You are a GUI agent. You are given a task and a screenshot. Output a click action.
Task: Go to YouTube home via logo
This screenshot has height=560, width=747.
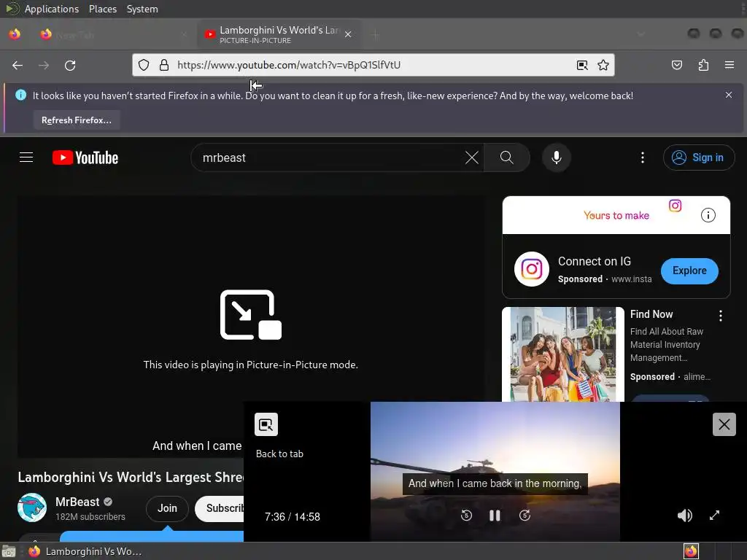[x=85, y=157]
